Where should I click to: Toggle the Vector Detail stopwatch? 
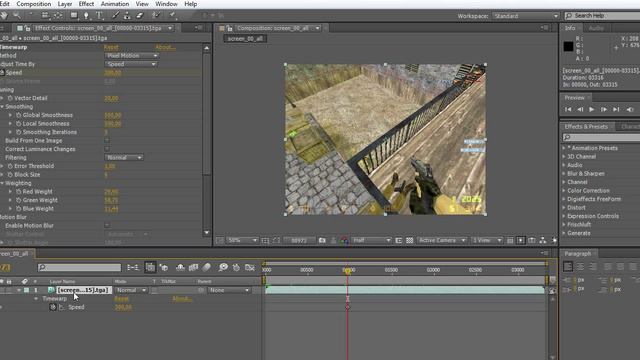10,98
